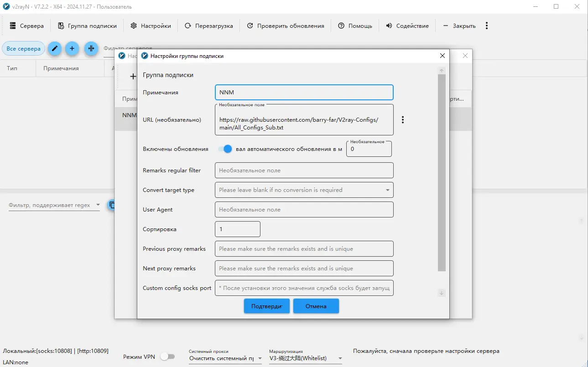Open the Настройки menu
The width and height of the screenshot is (588, 367).
(x=151, y=26)
